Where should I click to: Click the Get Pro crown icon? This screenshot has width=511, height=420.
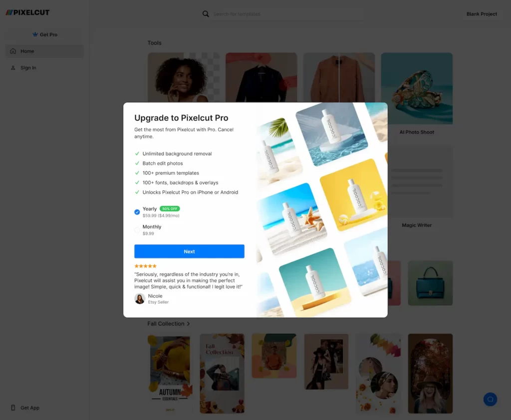(x=35, y=34)
